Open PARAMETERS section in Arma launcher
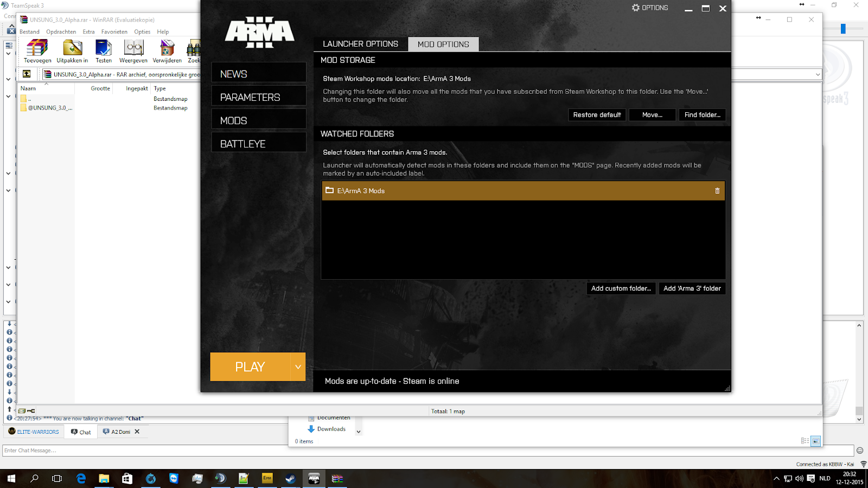 (259, 96)
